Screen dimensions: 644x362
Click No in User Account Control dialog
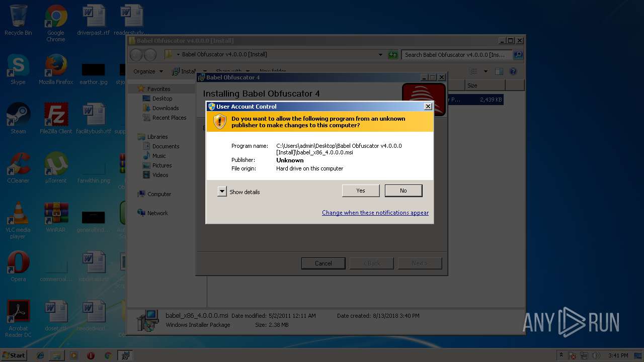click(404, 191)
